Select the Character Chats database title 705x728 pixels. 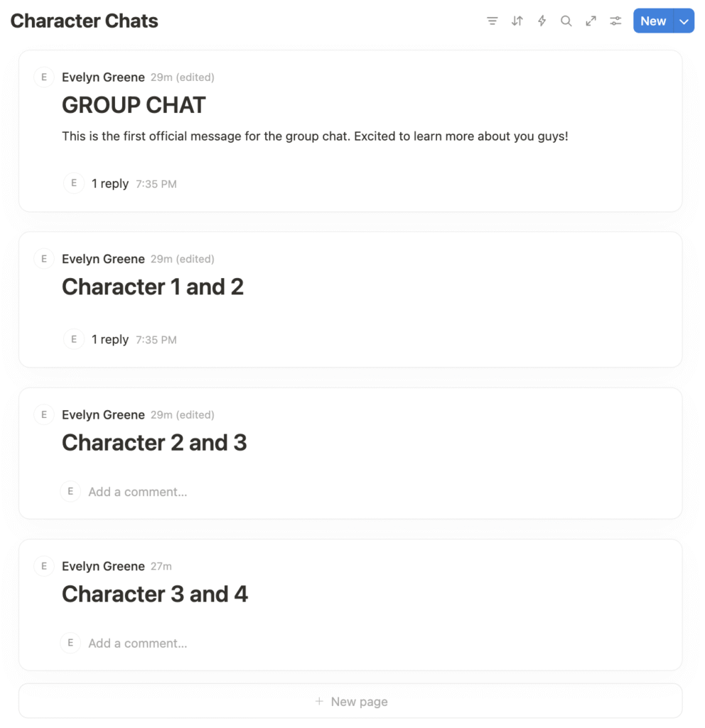(84, 21)
